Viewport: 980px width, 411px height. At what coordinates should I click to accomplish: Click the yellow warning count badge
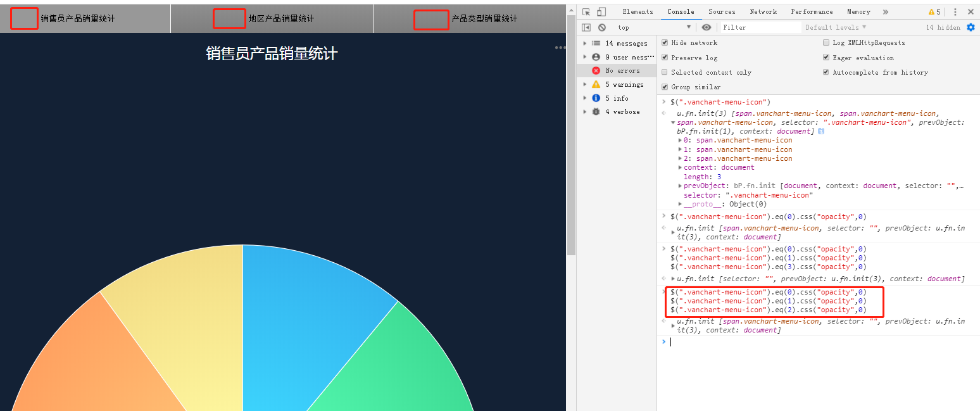pyautogui.click(x=934, y=11)
